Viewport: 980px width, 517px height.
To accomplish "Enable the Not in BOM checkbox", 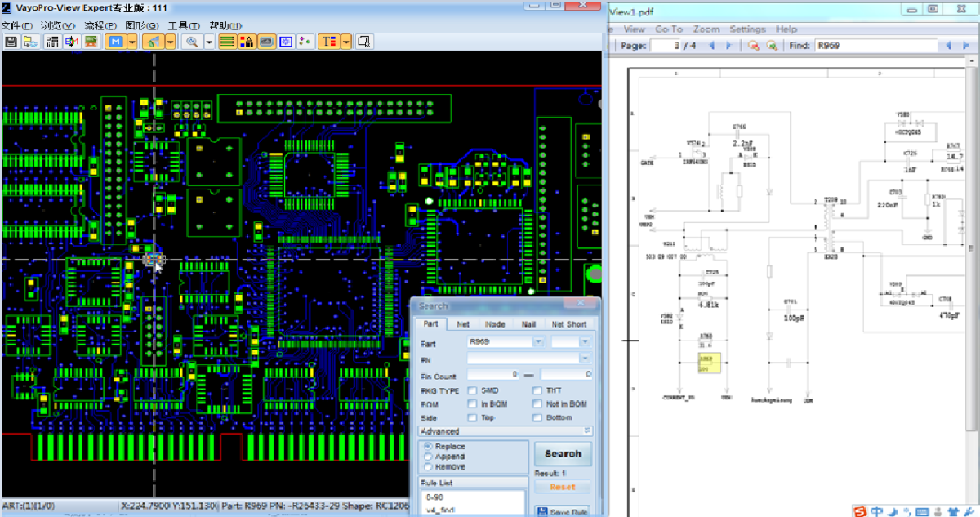I will click(x=537, y=404).
